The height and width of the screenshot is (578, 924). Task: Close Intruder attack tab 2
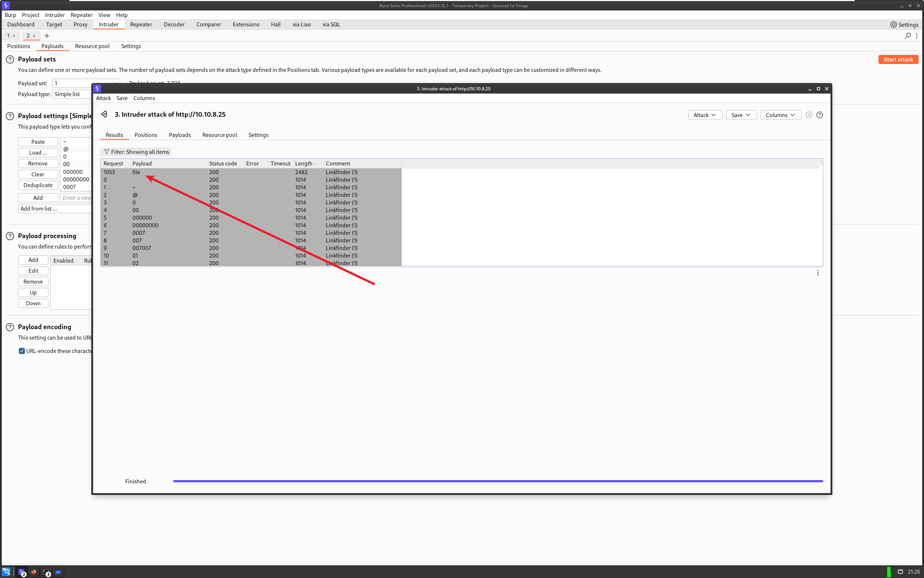[34, 36]
